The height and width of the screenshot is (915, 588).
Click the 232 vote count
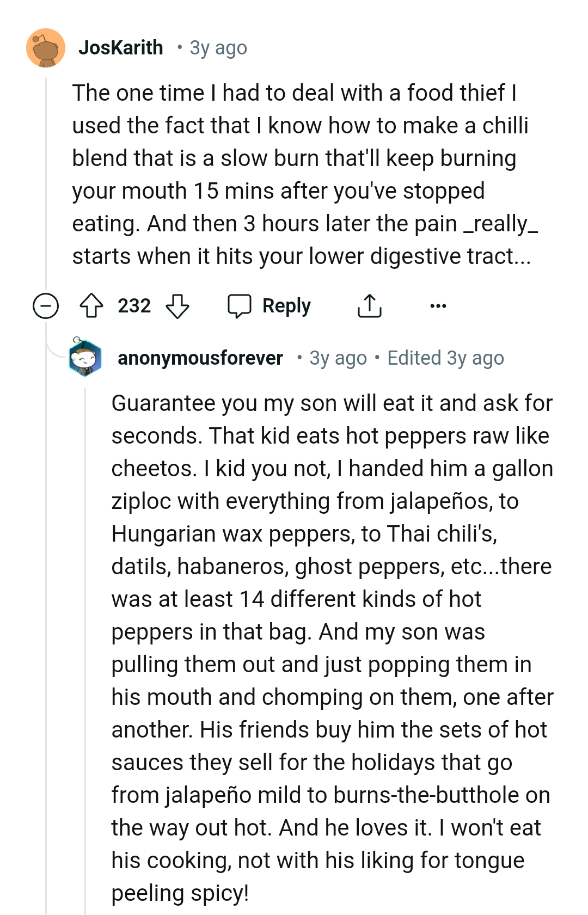pos(134,306)
